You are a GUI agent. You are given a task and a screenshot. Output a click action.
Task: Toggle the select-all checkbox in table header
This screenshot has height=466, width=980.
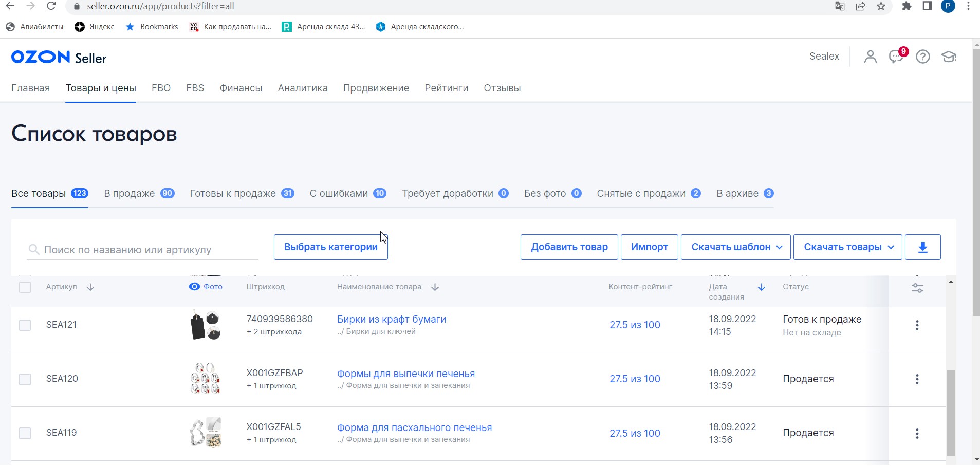coord(25,287)
